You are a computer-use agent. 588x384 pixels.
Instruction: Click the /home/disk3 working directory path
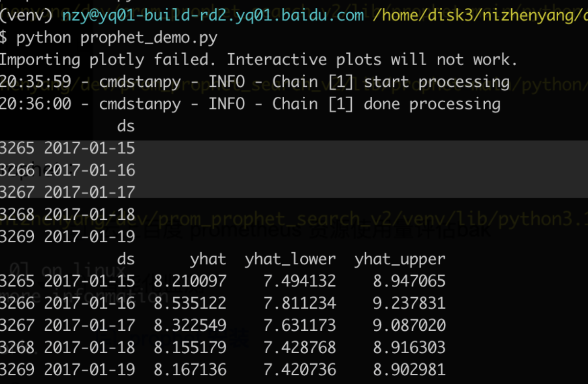click(x=479, y=15)
